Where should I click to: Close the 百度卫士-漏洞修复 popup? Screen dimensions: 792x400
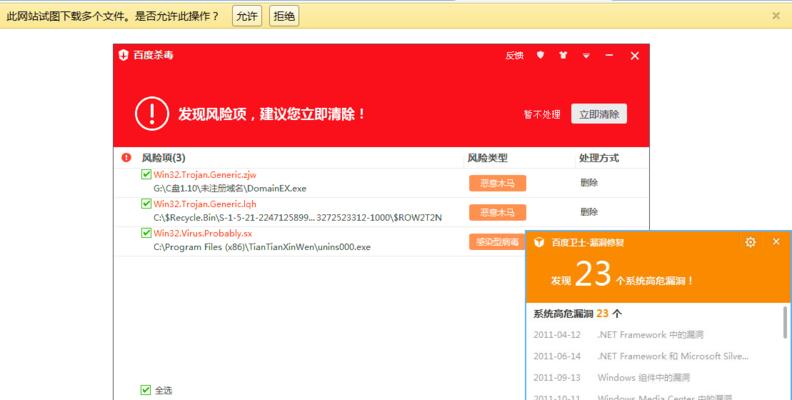776,241
